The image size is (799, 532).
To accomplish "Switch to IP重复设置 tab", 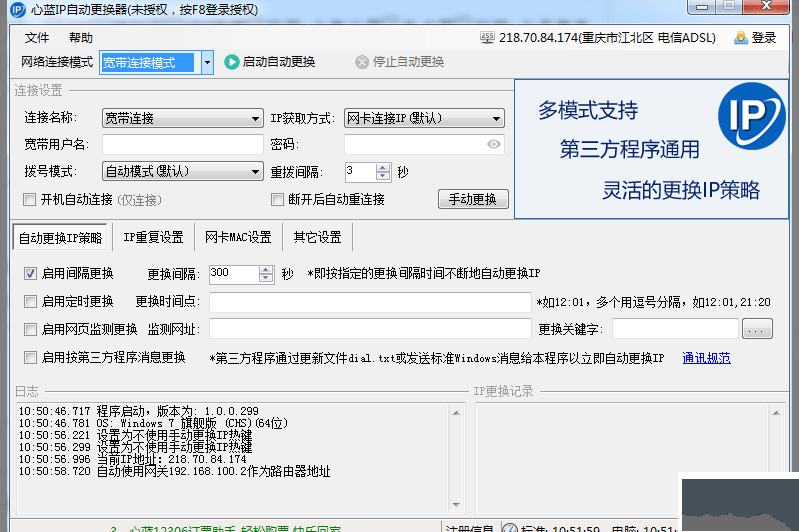I will coord(153,237).
